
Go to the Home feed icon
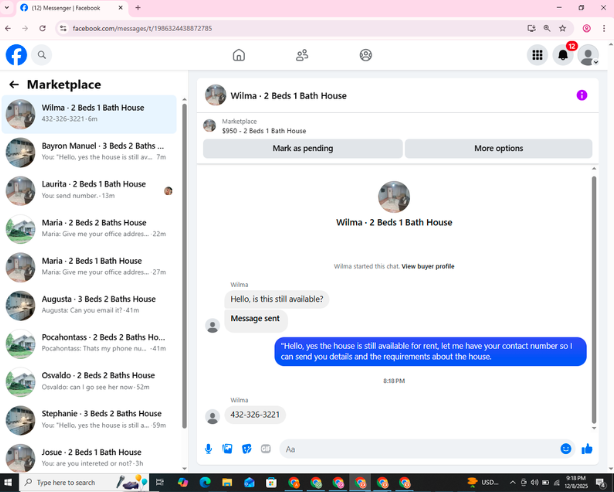239,55
